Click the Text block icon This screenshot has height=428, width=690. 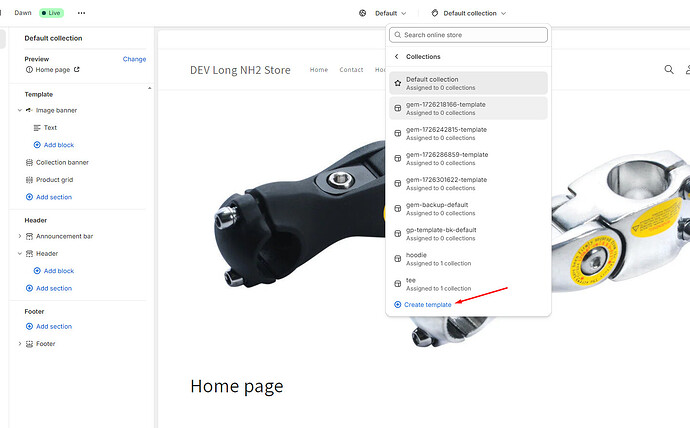click(37, 128)
